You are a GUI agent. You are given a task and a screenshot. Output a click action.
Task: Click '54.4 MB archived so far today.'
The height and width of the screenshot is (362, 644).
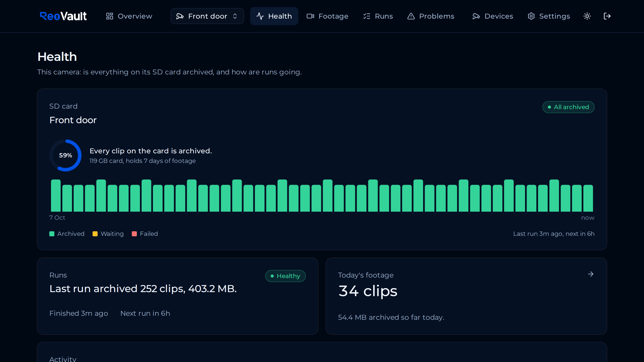tap(391, 317)
